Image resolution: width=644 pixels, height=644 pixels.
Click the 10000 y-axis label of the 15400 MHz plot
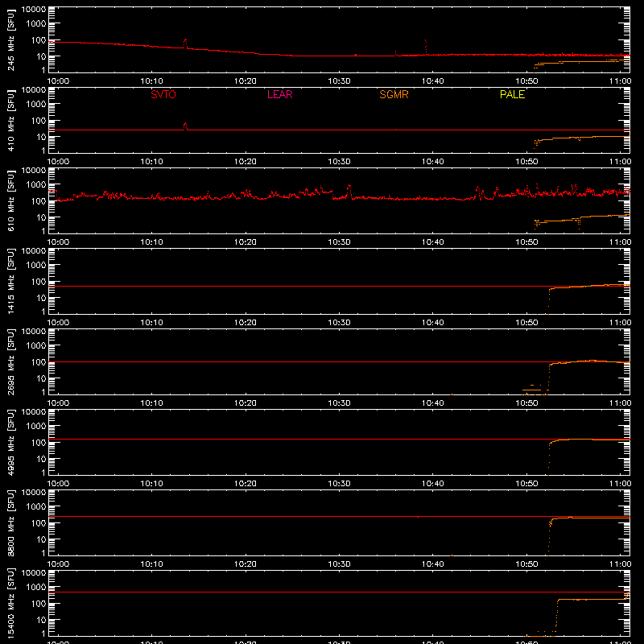tap(34, 573)
